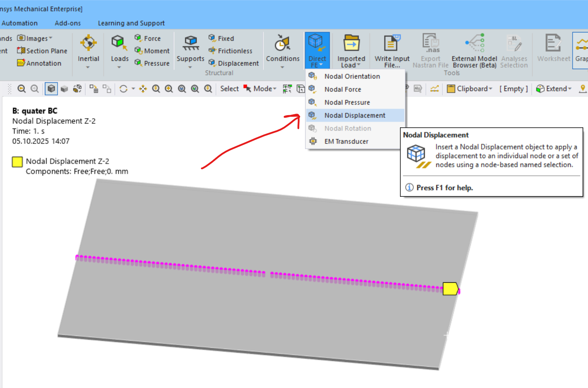Insert a Fixed support
Viewport: 588px width, 388px height.
pyautogui.click(x=221, y=38)
